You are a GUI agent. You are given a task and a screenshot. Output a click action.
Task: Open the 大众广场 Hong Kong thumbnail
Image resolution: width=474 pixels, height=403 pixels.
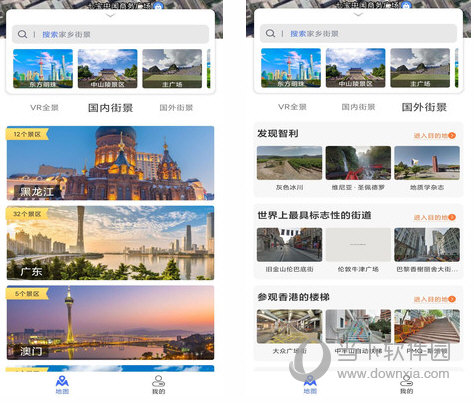coord(289,326)
